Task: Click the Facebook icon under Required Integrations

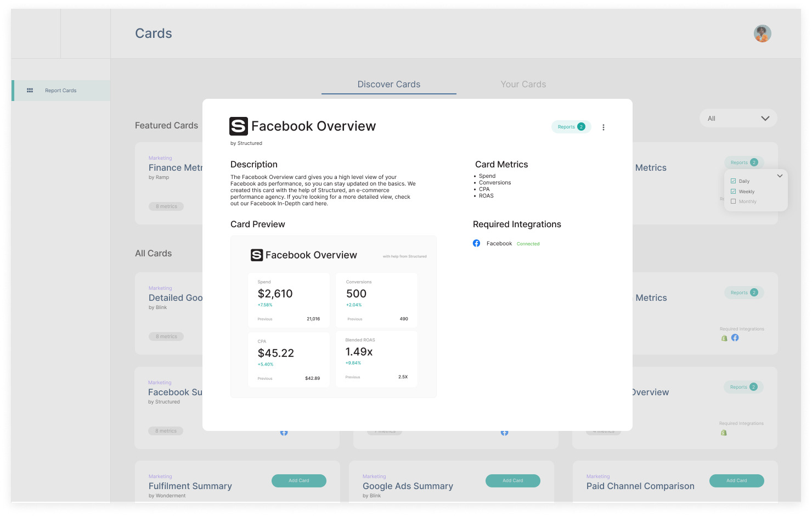Action: [x=476, y=243]
